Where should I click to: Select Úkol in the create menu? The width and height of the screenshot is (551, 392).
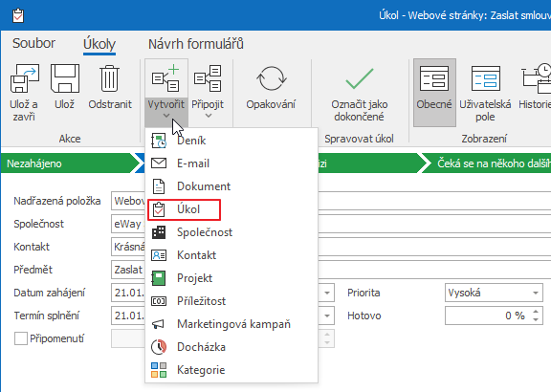pyautogui.click(x=231, y=209)
